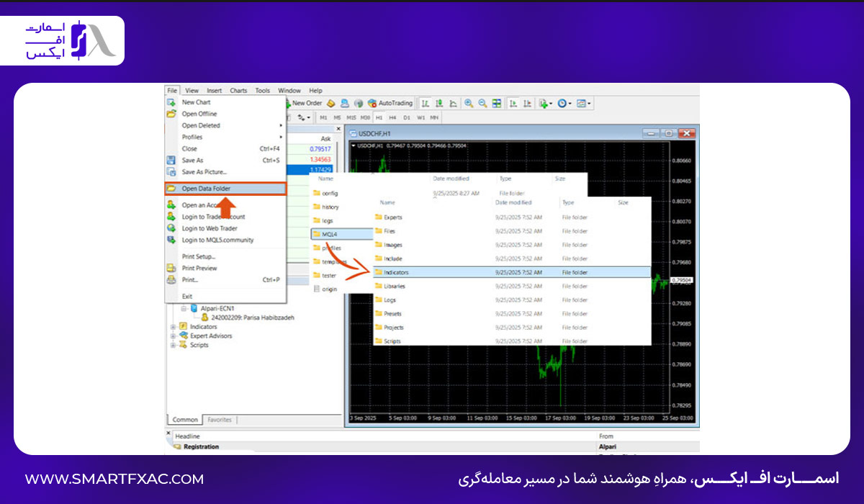Screen dimensions: 864x504
Task: Toggle the AutoTrading button
Action: pyautogui.click(x=390, y=104)
